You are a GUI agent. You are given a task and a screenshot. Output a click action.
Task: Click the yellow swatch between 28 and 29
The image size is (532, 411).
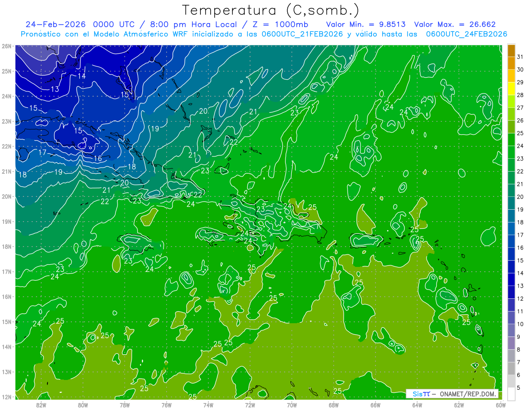point(511,89)
